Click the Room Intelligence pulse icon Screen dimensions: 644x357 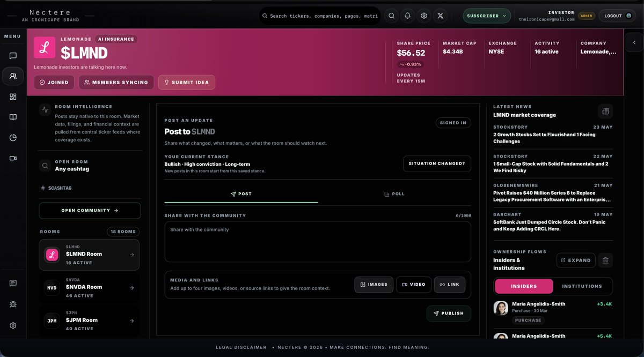pos(45,110)
